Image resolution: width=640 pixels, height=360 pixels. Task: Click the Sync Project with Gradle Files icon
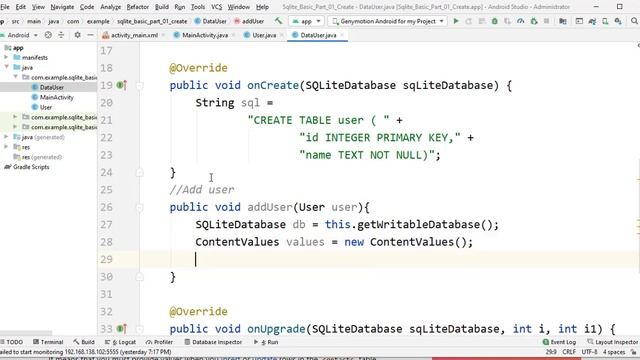(x=592, y=21)
